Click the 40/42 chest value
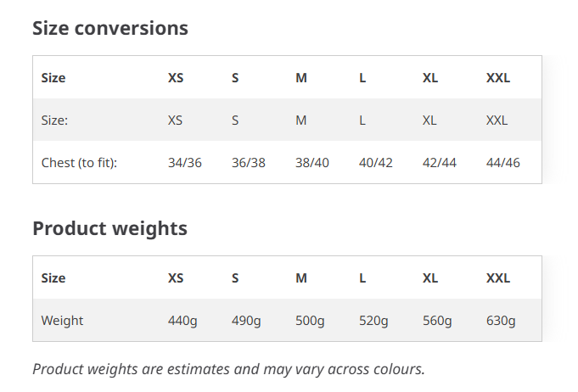The width and height of the screenshot is (578, 392). click(376, 163)
